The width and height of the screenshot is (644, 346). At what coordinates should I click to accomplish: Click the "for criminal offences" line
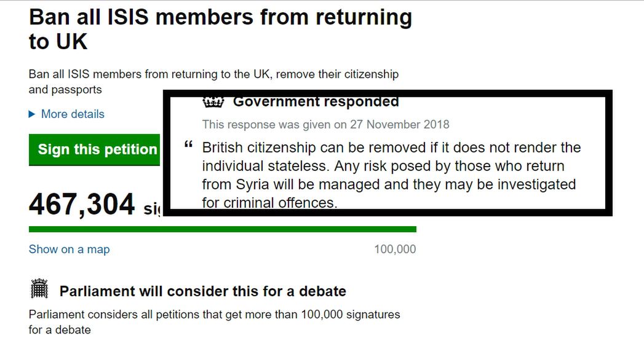click(269, 202)
